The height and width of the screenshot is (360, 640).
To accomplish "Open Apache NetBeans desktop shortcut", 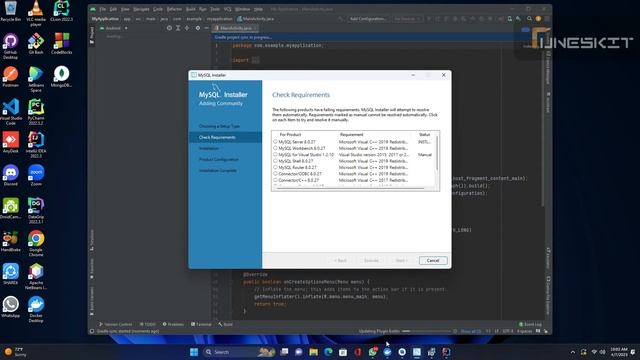I will (x=36, y=277).
